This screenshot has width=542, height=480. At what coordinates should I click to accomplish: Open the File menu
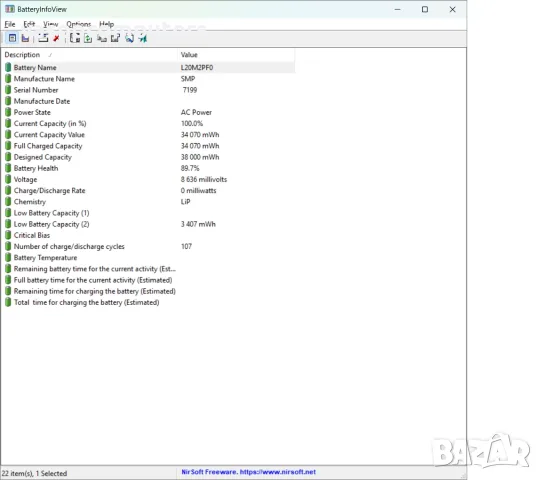(x=10, y=24)
